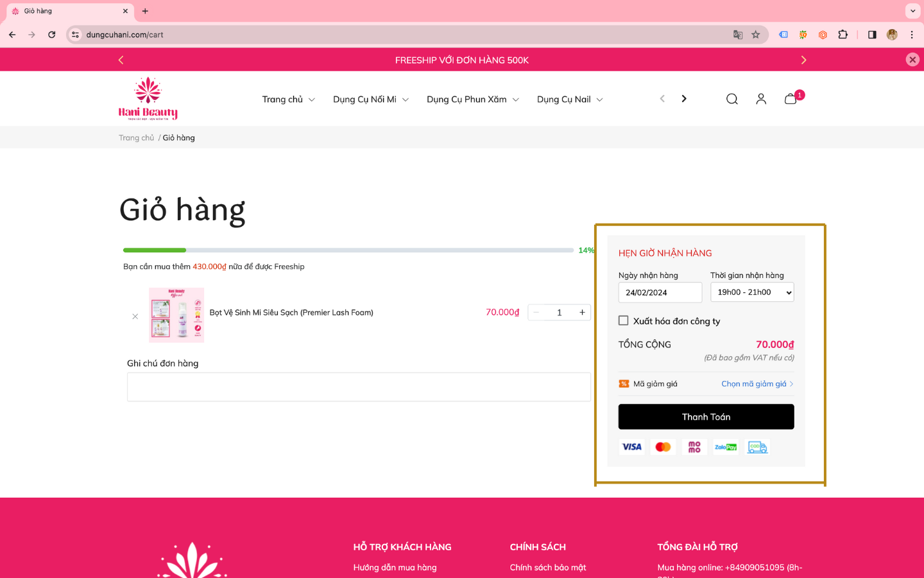Go to next menu items arrow
This screenshot has width=924, height=578.
click(684, 99)
